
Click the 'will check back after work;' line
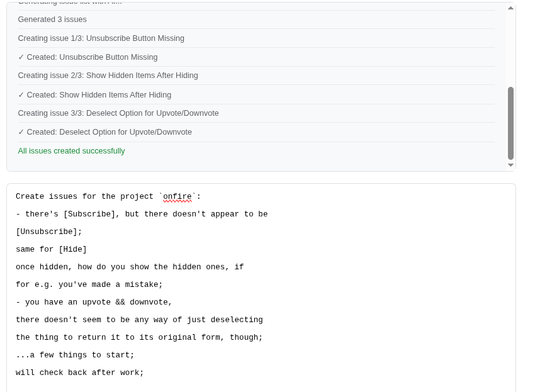(79, 373)
